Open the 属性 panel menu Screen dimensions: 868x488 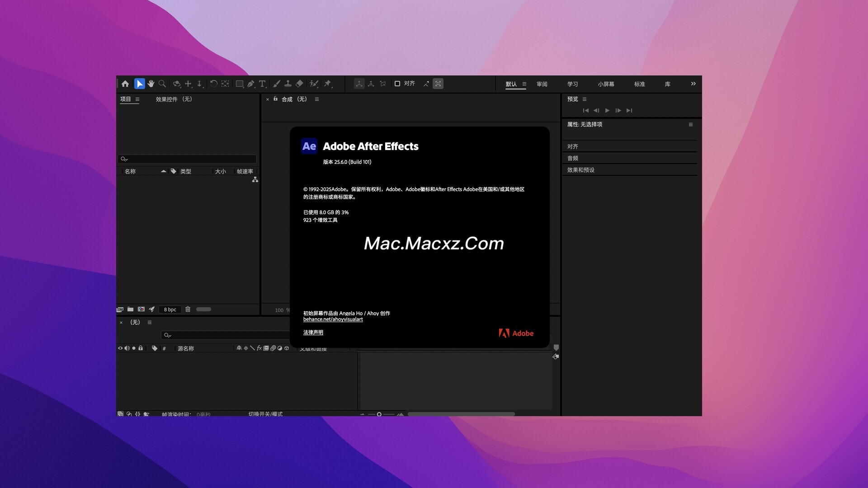coord(690,125)
